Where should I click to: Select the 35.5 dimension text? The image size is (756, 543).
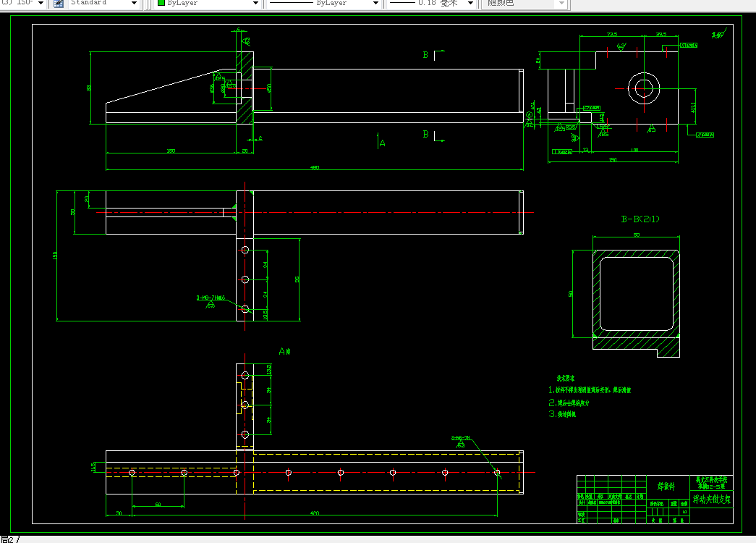pyautogui.click(x=661, y=34)
